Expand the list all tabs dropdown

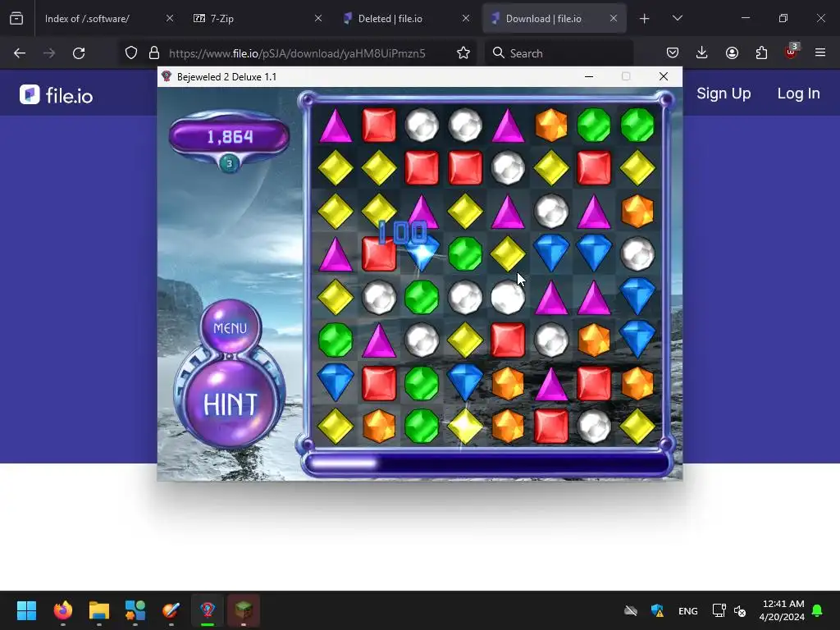tap(677, 18)
